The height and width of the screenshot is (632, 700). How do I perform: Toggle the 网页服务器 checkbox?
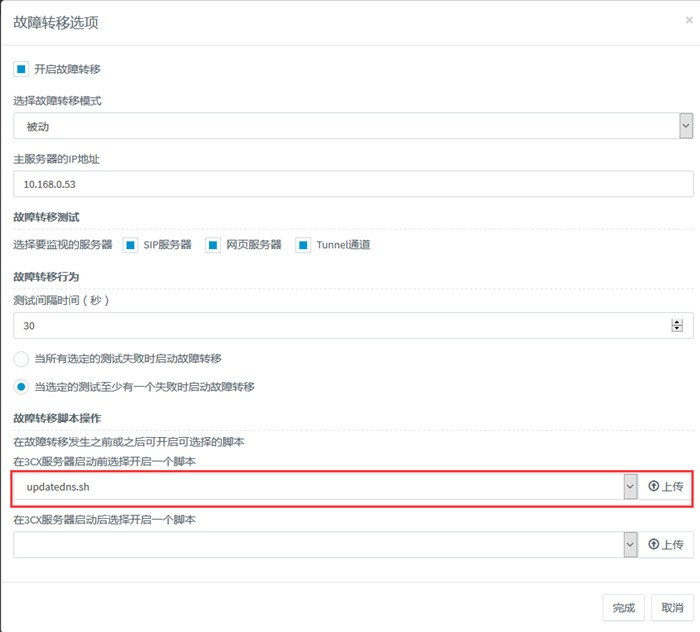pyautogui.click(x=213, y=245)
